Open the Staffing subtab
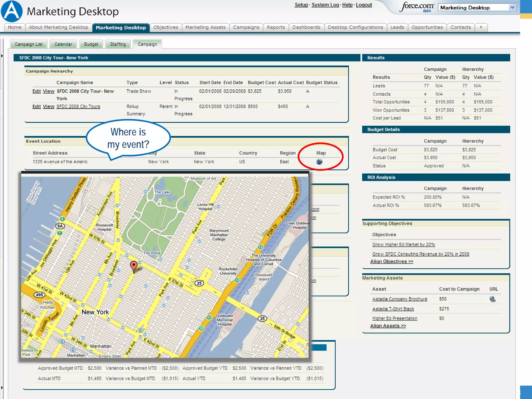Viewport: 532px width, 399px height. coord(118,44)
